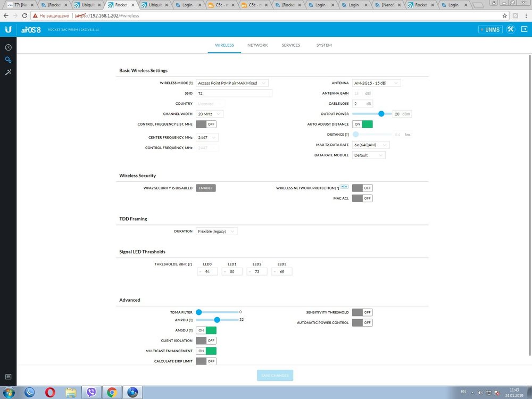This screenshot has width=532, height=399.
Task: Go to the Services tab
Action: click(x=290, y=45)
